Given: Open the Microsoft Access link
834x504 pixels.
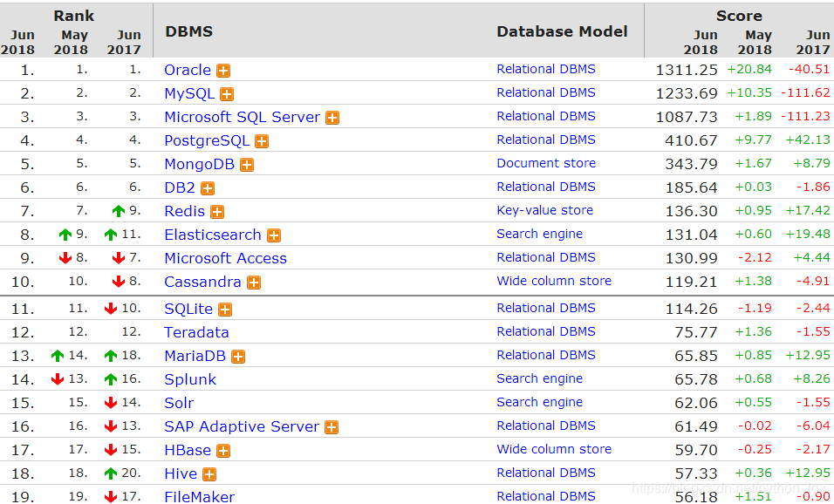Looking at the screenshot, I should click(x=225, y=258).
